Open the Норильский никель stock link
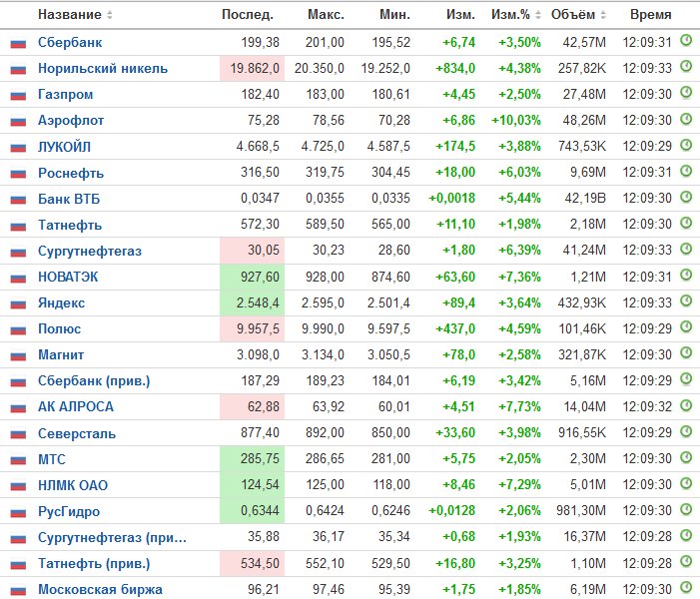Viewport: 700px width, 599px height. [103, 68]
